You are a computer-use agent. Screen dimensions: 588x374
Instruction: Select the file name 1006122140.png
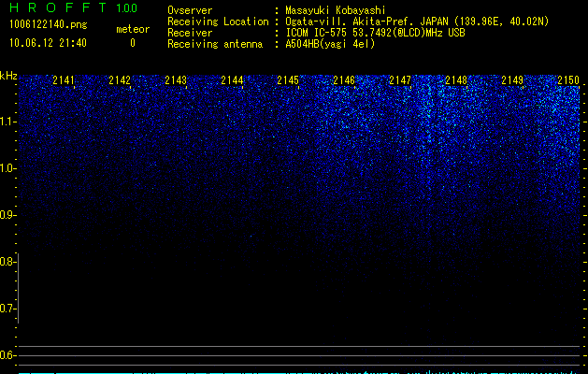49,24
